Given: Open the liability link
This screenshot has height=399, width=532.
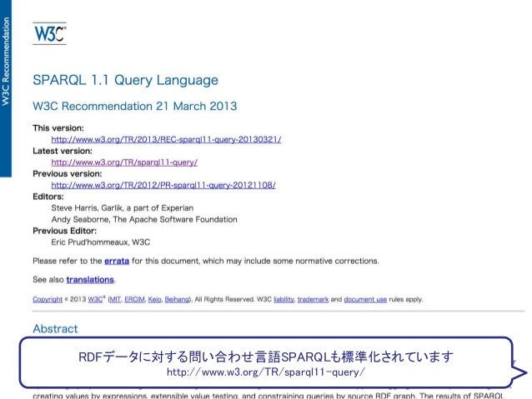Looking at the screenshot, I should coord(284,299).
